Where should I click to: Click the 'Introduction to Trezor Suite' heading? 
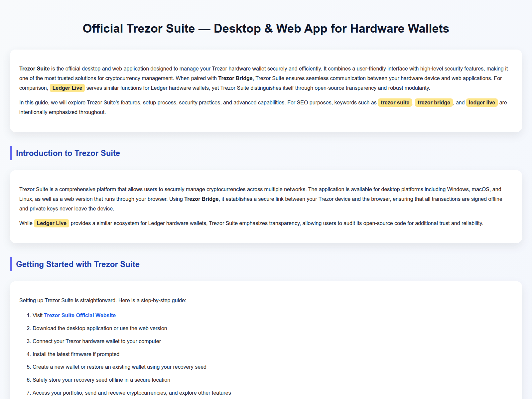68,153
